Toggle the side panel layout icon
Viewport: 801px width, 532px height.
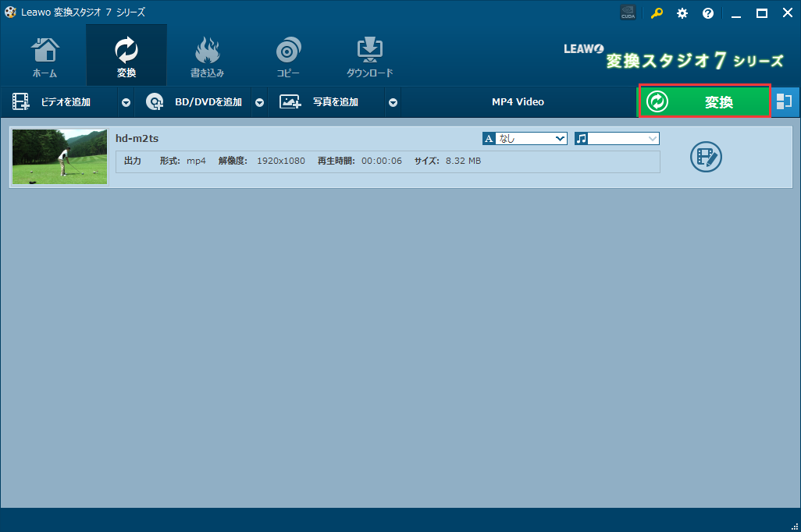[785, 101]
